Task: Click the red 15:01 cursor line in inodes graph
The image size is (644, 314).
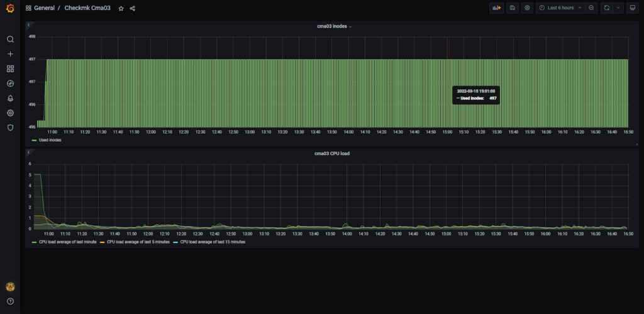Action: 449,82
